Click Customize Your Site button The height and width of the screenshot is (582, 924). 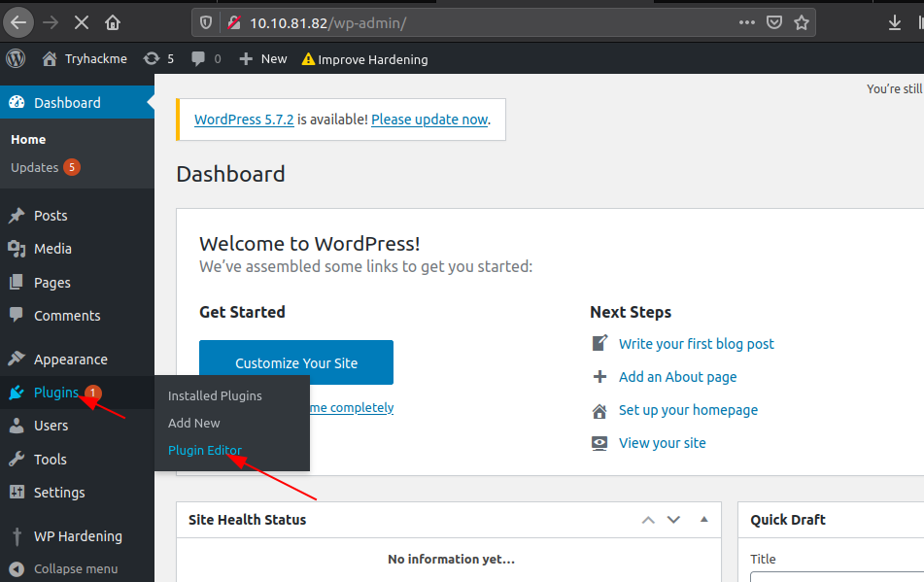[296, 362]
